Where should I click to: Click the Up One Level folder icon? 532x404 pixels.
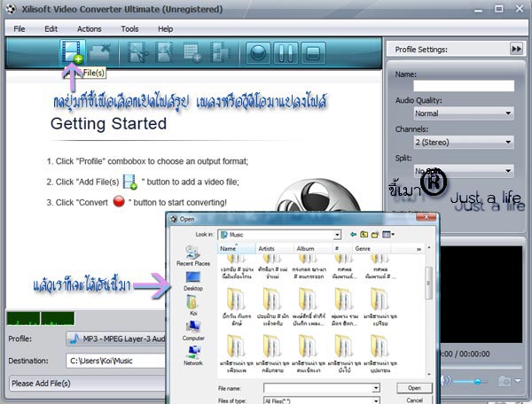pyautogui.click(x=364, y=234)
